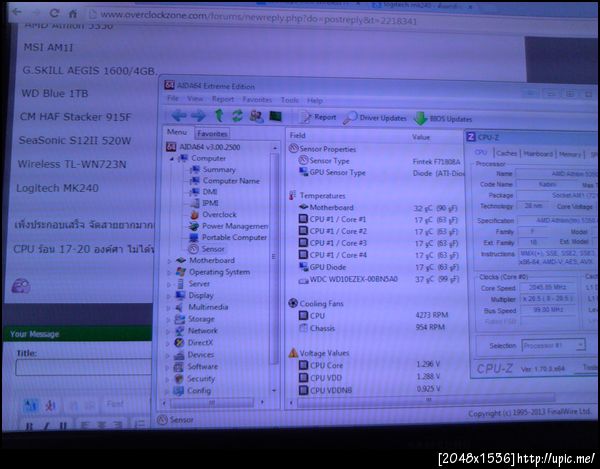Click the users icon in AIDA64 toolbar
This screenshot has width=600, height=469.
[256, 116]
